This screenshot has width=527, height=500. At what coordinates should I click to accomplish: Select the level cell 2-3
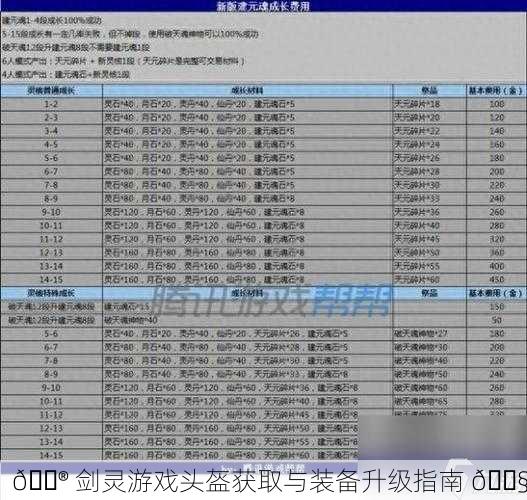(51, 118)
